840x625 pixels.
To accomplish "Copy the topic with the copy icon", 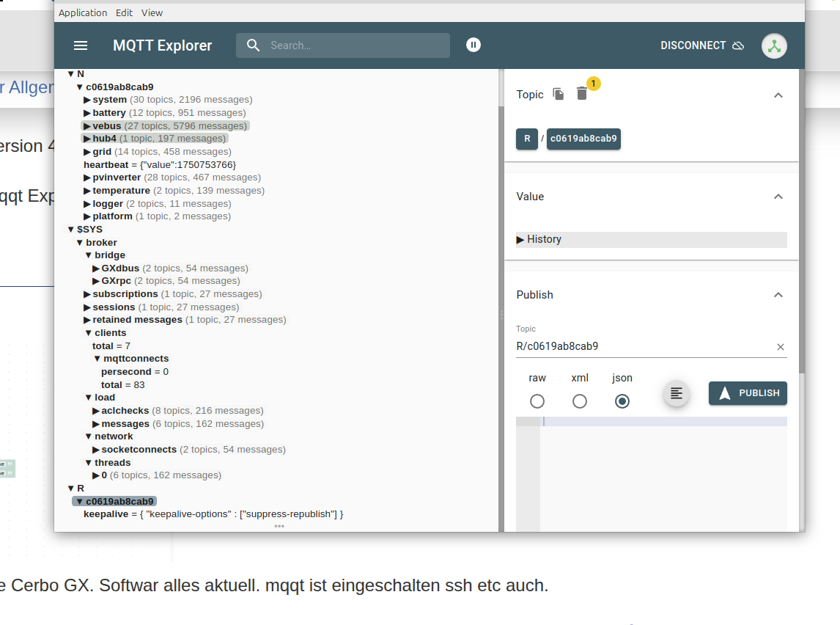I will [x=559, y=94].
